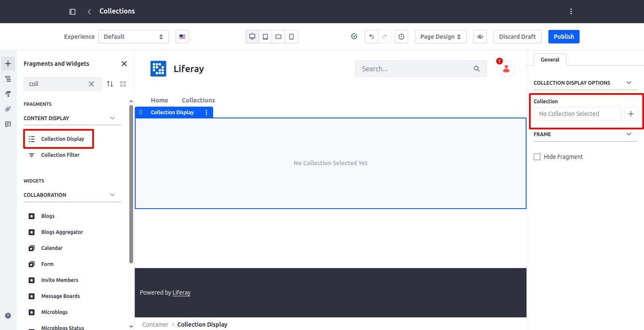Select the Form widget
This screenshot has height=330, width=644.
(47, 264)
